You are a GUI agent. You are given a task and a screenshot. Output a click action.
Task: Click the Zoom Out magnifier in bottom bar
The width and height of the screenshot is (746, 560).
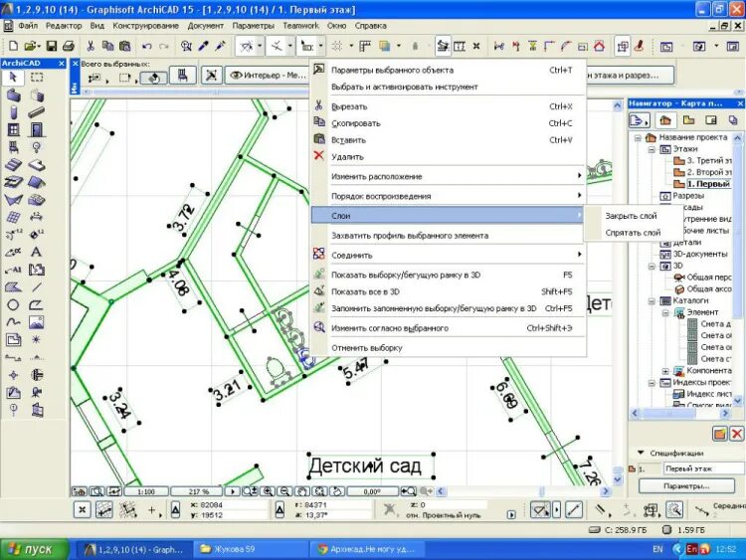coord(284,491)
